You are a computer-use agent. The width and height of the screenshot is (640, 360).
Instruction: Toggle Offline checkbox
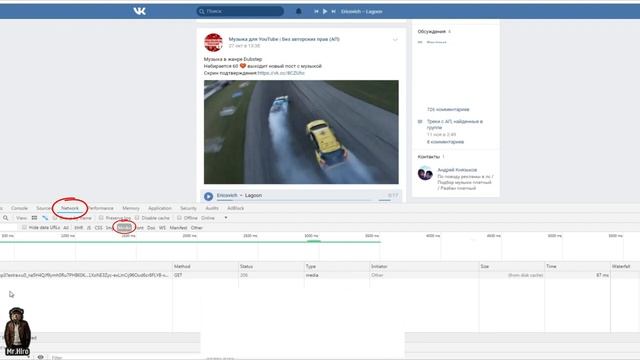tap(179, 218)
